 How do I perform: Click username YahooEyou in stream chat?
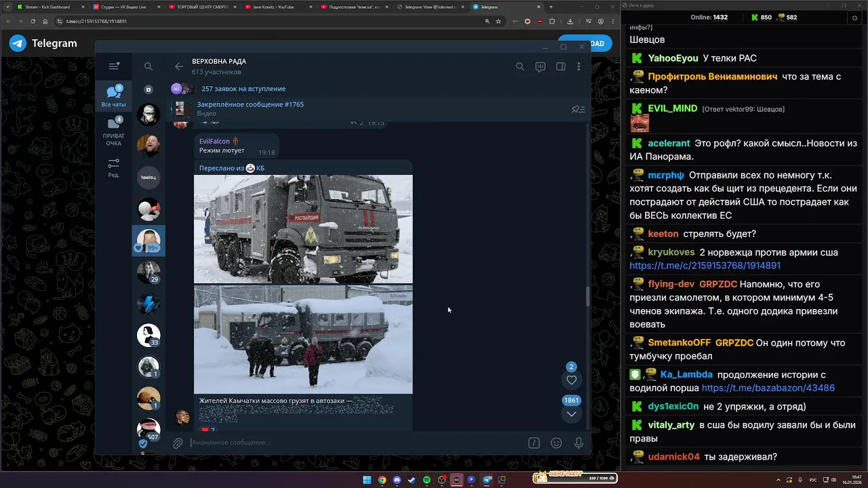(x=673, y=58)
